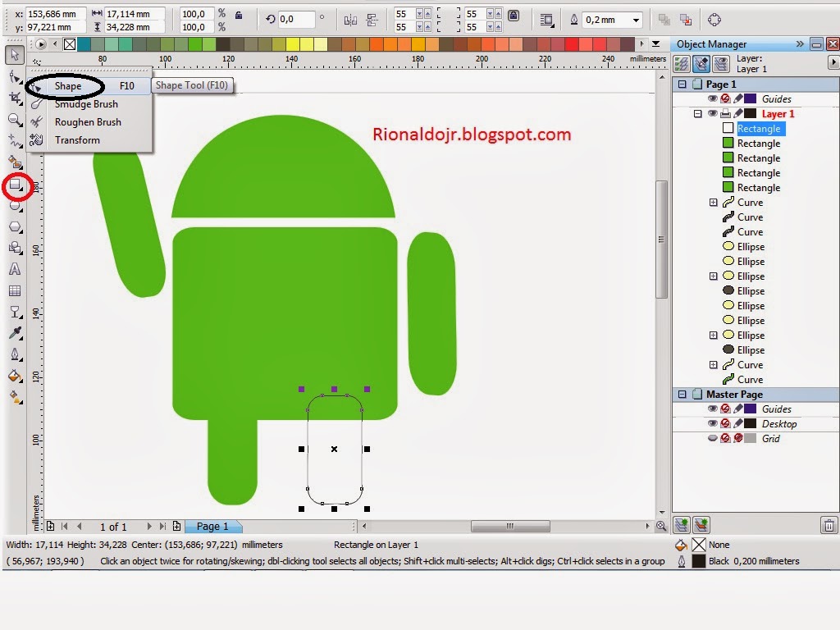840x630 pixels.
Task: Click Edit Across Layers icon in Object Manager
Action: [701, 64]
